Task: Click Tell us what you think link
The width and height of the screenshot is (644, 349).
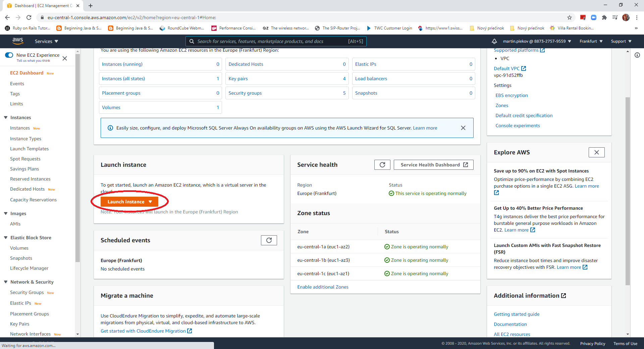Action: 33,61
